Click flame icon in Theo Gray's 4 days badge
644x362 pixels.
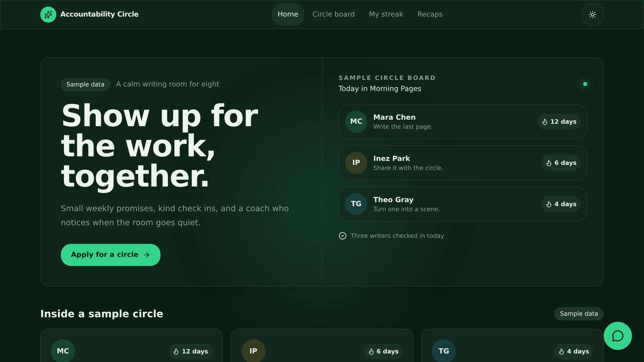tap(549, 204)
